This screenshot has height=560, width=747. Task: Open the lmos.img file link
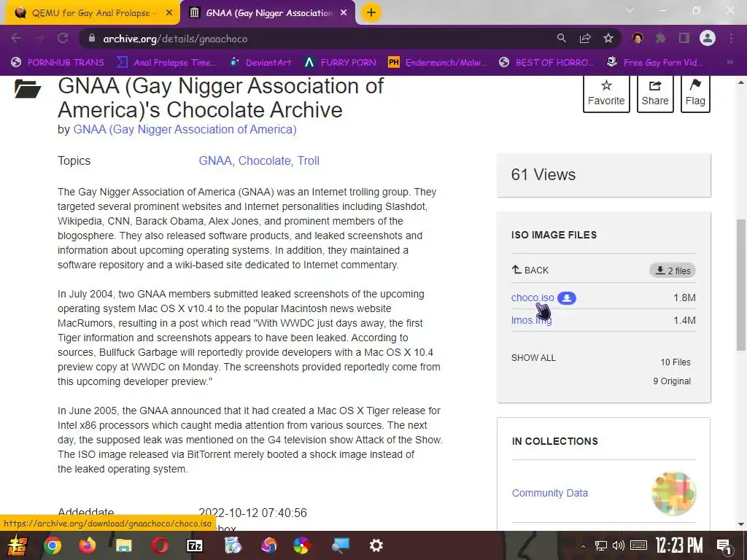pyautogui.click(x=531, y=320)
